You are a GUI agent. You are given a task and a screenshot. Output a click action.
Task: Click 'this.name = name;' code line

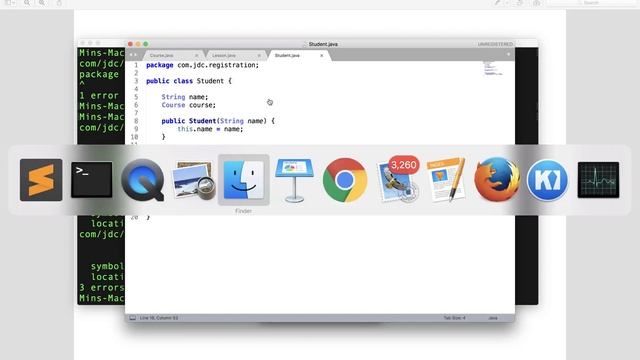click(x=210, y=129)
